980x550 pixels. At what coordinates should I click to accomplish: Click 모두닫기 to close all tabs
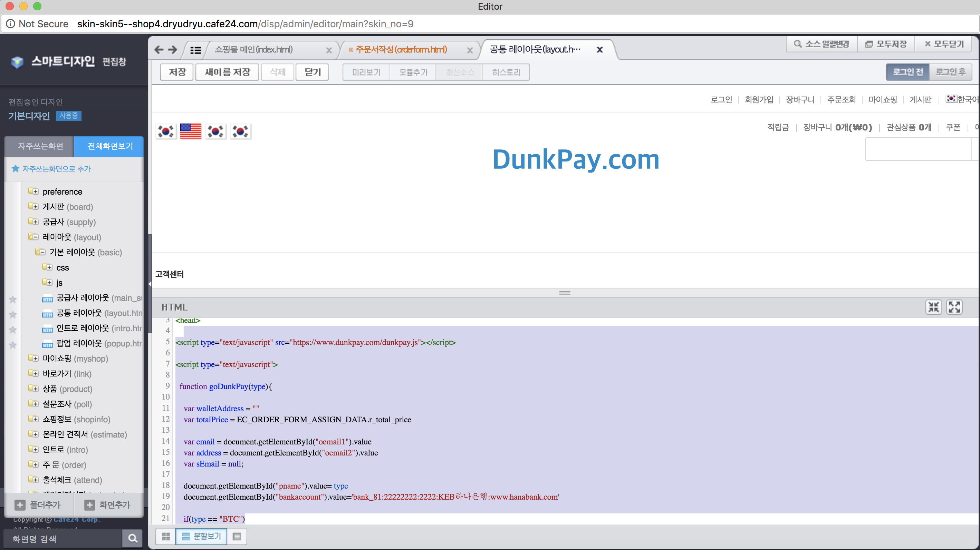coord(944,44)
